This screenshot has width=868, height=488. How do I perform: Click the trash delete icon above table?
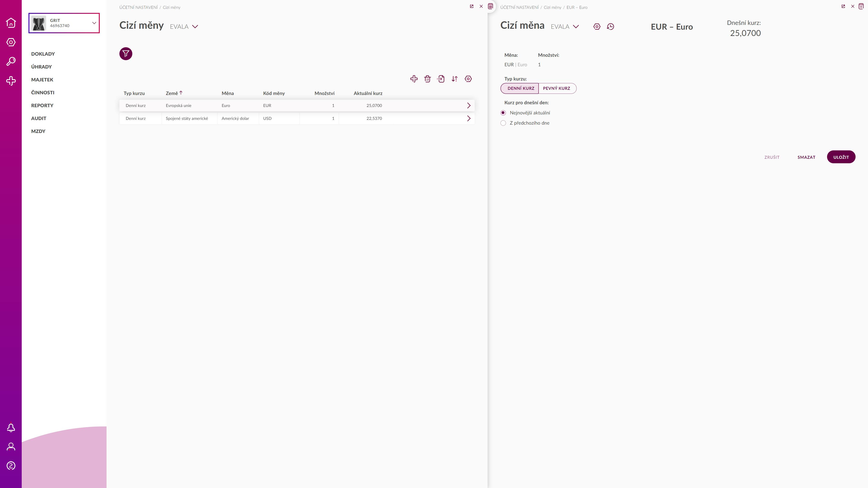click(427, 79)
